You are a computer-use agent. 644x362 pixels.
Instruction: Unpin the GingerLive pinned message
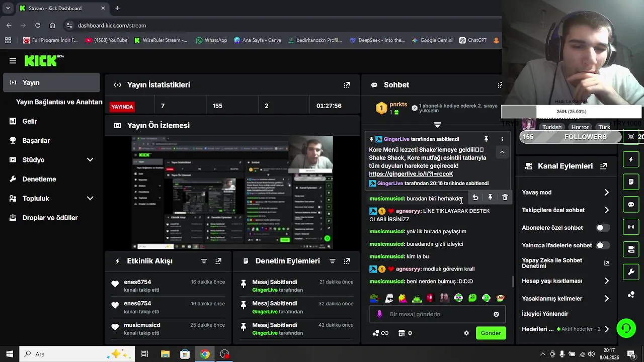[486, 139]
